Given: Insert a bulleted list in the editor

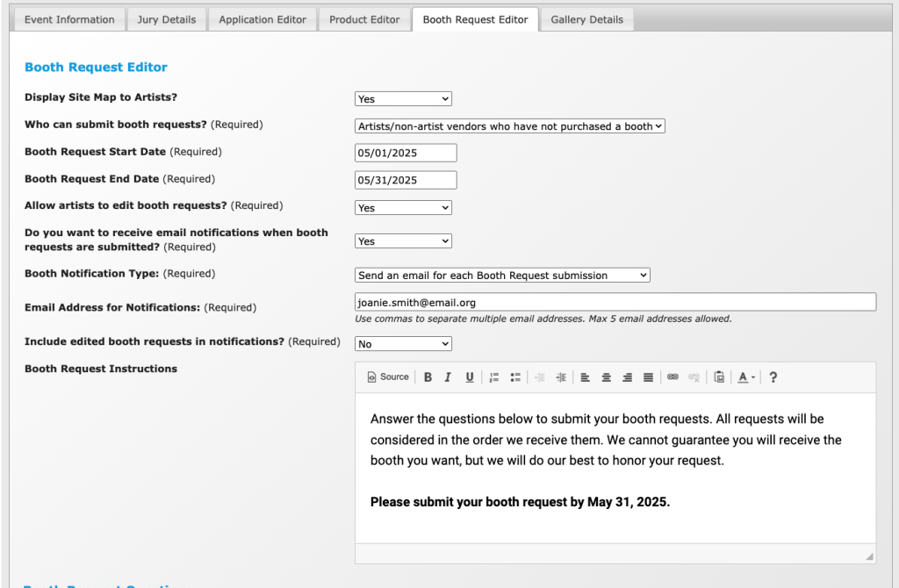Looking at the screenshot, I should coord(516,377).
